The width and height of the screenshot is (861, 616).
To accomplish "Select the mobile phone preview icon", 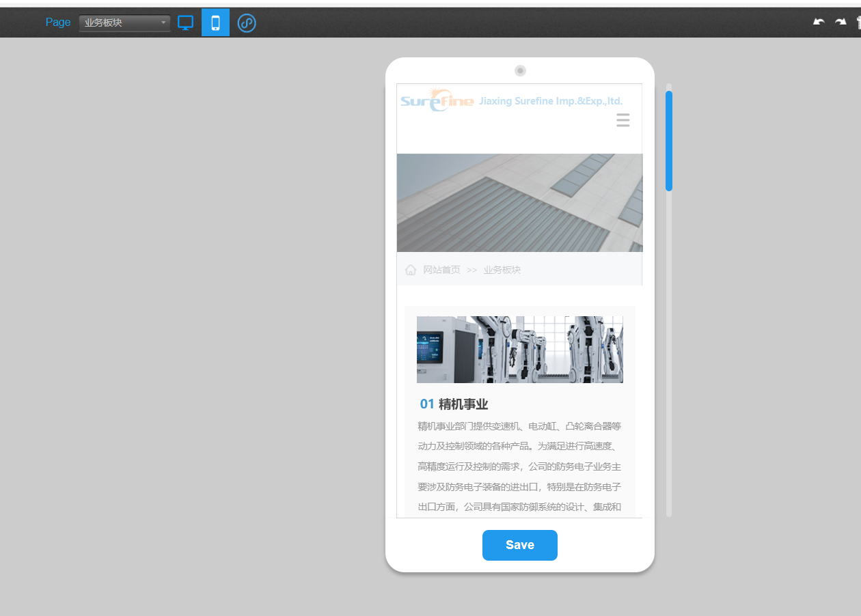I will (215, 23).
